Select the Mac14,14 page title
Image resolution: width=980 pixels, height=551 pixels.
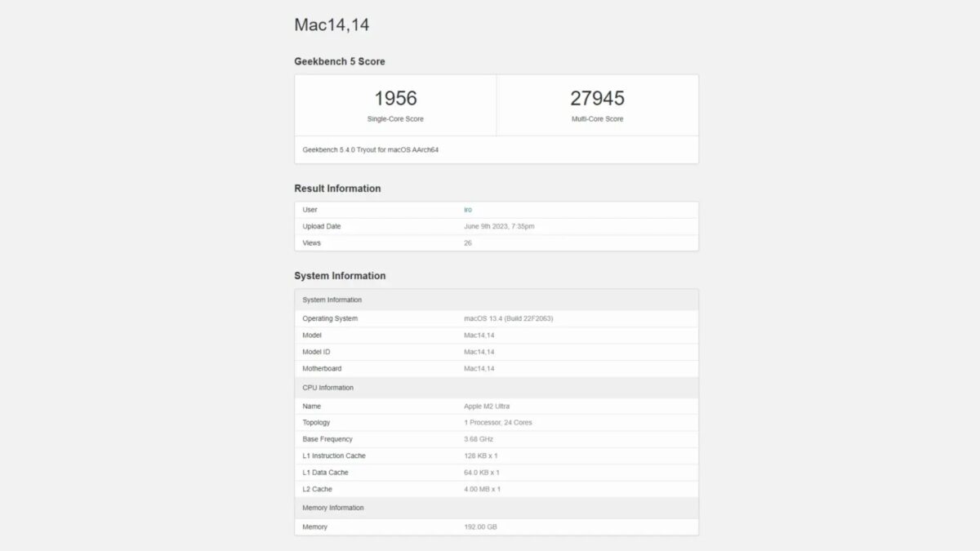[x=332, y=24]
